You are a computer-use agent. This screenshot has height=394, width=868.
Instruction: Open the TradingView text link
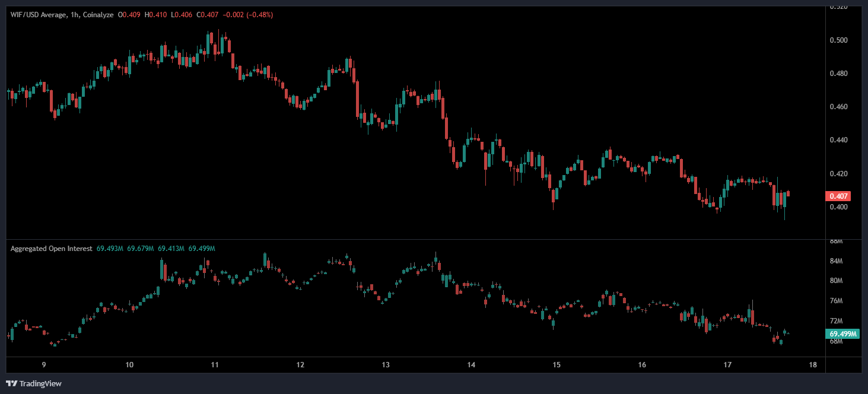pyautogui.click(x=40, y=383)
